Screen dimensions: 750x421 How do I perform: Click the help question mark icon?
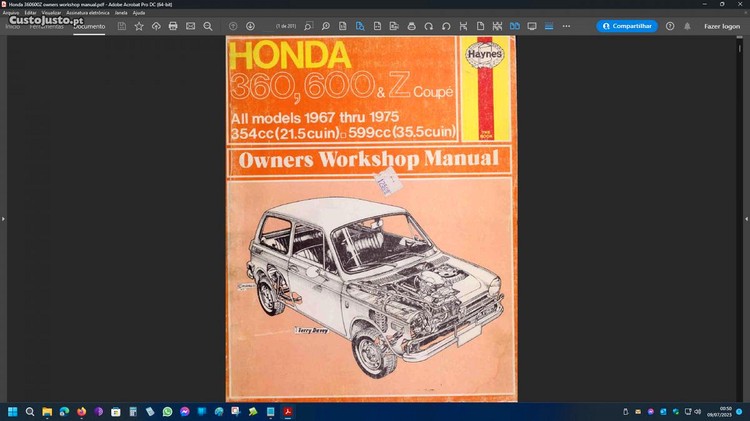670,26
